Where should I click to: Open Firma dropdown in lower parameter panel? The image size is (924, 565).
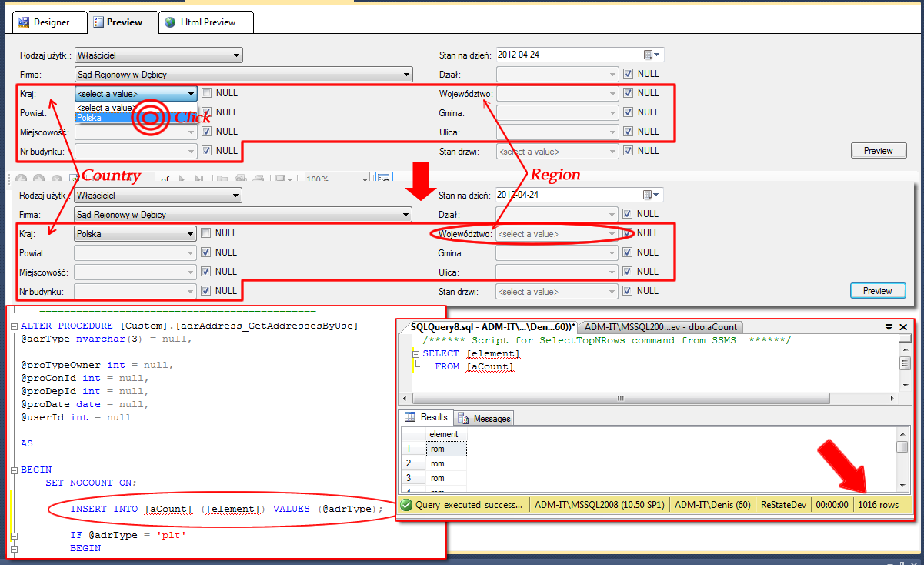tap(244, 215)
